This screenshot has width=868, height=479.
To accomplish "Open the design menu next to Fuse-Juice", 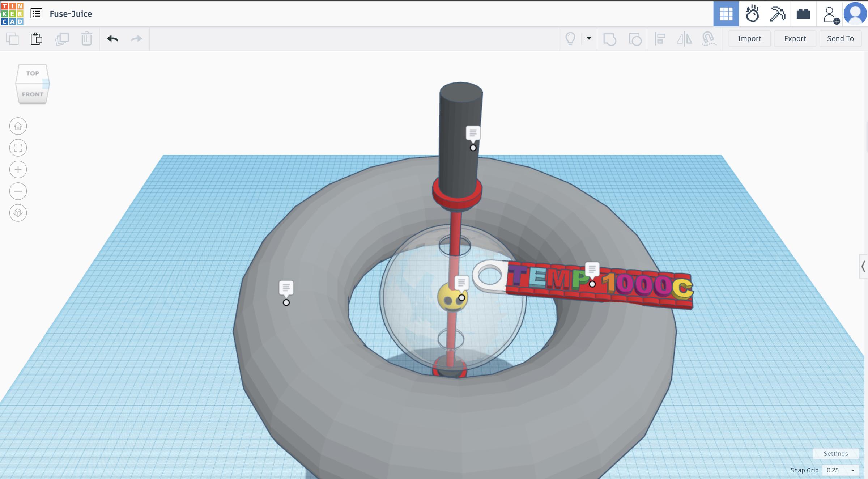I will tap(36, 13).
